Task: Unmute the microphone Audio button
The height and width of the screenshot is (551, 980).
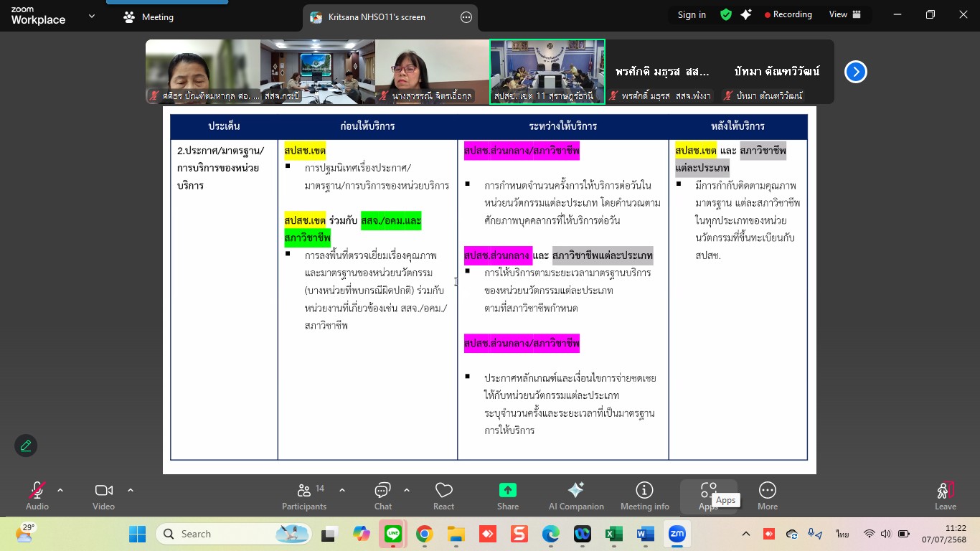Action: pos(37,496)
